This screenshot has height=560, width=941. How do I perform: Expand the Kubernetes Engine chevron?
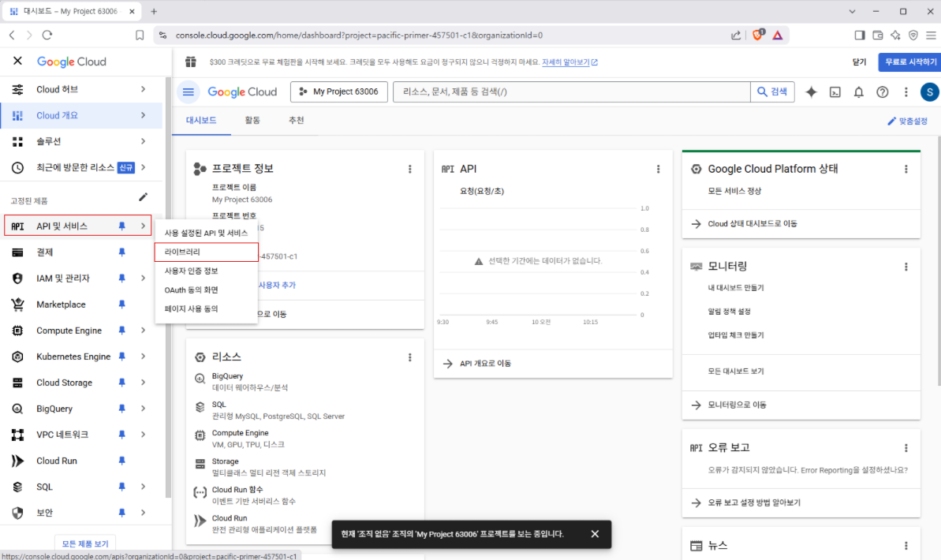(x=143, y=357)
